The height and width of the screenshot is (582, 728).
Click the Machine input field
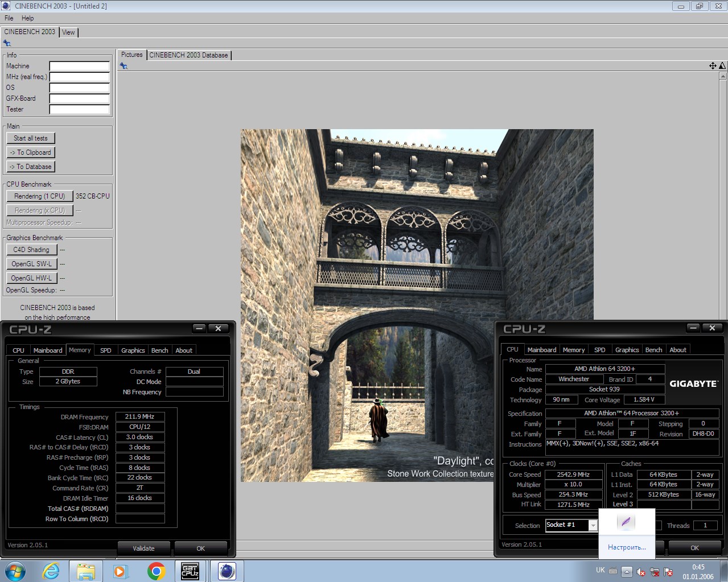(80, 66)
